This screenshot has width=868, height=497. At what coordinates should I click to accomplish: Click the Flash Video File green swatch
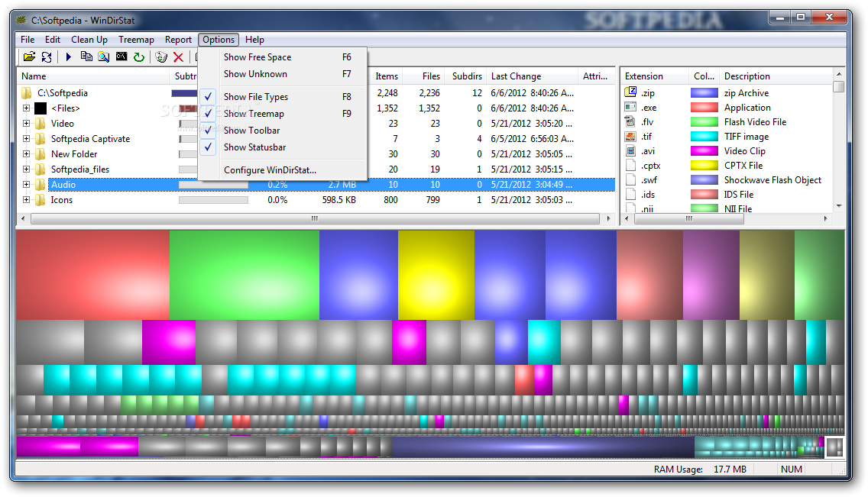704,121
